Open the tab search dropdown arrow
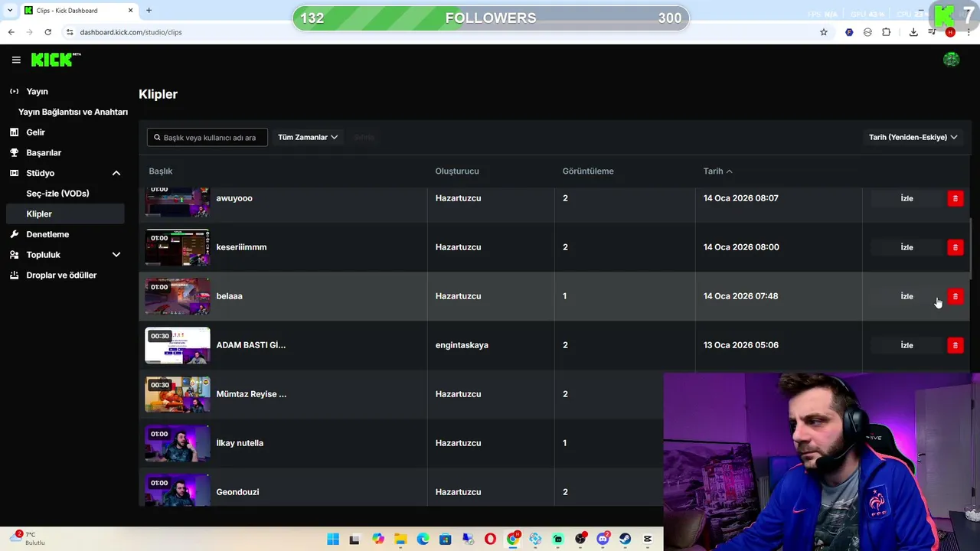 coord(9,10)
